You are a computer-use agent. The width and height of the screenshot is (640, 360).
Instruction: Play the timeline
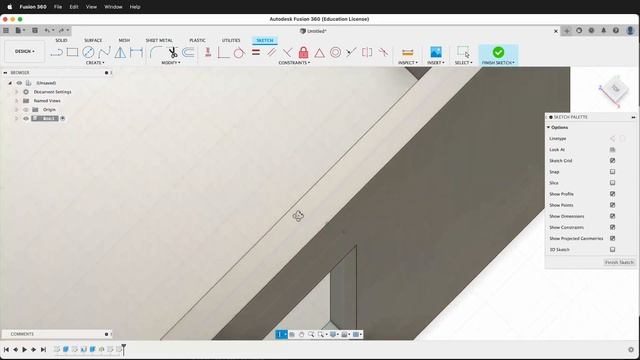tap(24, 349)
